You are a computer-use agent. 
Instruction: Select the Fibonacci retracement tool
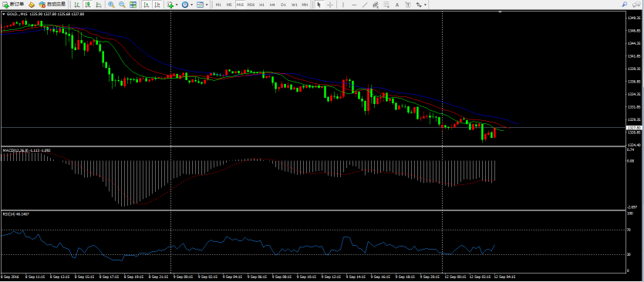coord(386,5)
